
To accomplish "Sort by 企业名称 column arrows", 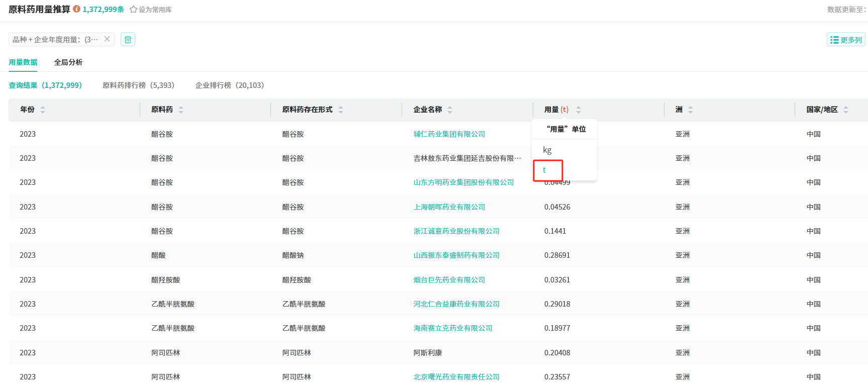I will coord(450,110).
